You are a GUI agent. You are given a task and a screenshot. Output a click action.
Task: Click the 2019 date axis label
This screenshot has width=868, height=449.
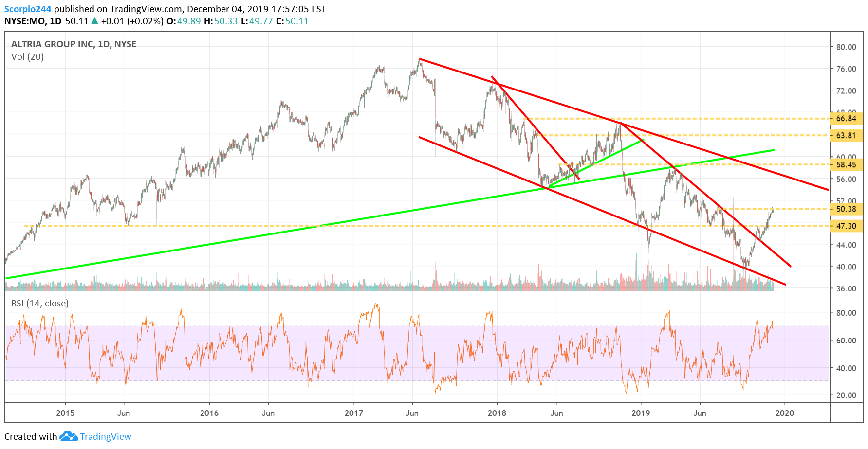pos(641,413)
